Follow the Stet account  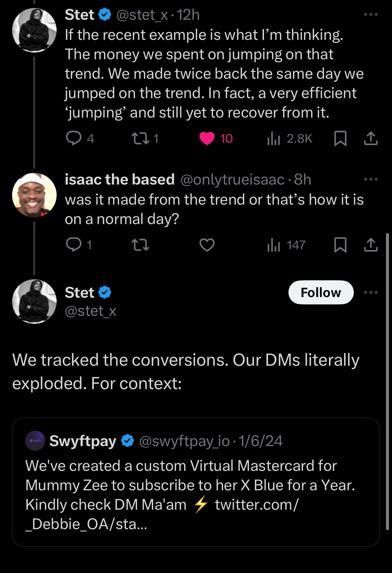click(x=321, y=292)
